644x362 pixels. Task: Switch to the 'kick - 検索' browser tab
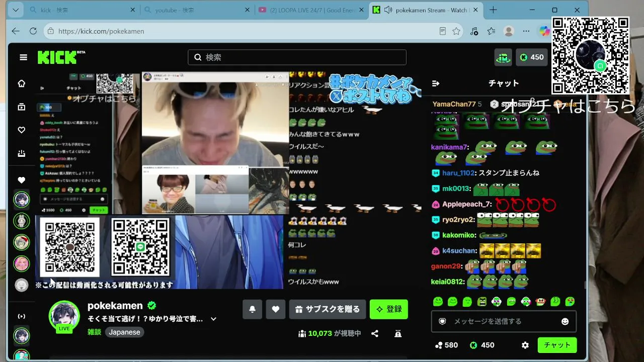pos(83,10)
